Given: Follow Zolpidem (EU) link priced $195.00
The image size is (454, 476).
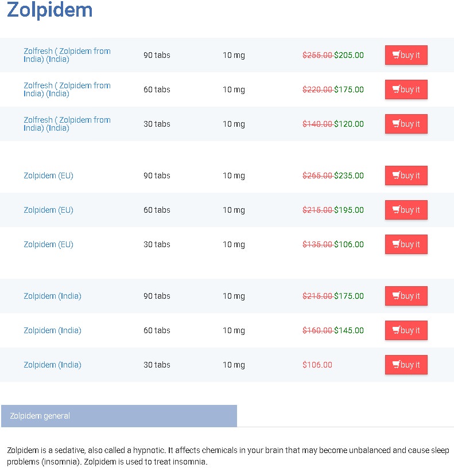Looking at the screenshot, I should pos(48,210).
